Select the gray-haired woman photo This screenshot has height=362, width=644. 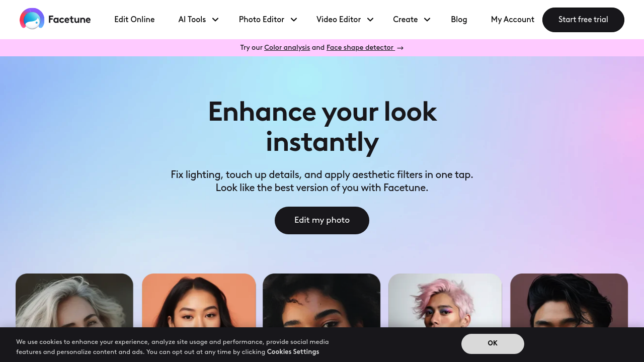coord(74,301)
